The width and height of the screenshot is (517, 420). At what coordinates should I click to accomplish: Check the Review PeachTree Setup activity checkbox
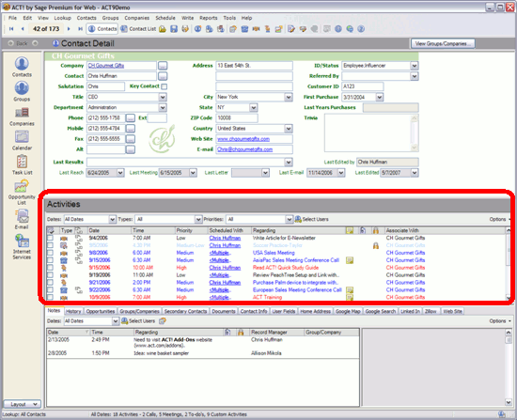click(x=50, y=275)
